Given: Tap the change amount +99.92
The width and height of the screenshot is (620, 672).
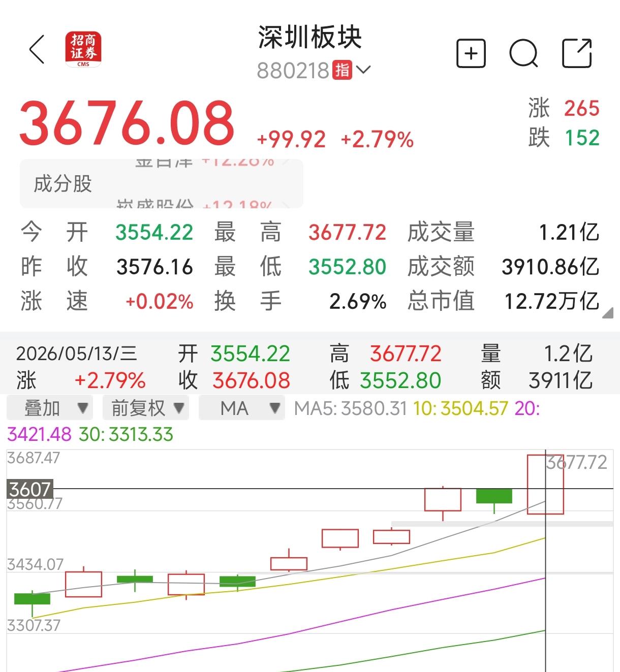Looking at the screenshot, I should [x=291, y=139].
